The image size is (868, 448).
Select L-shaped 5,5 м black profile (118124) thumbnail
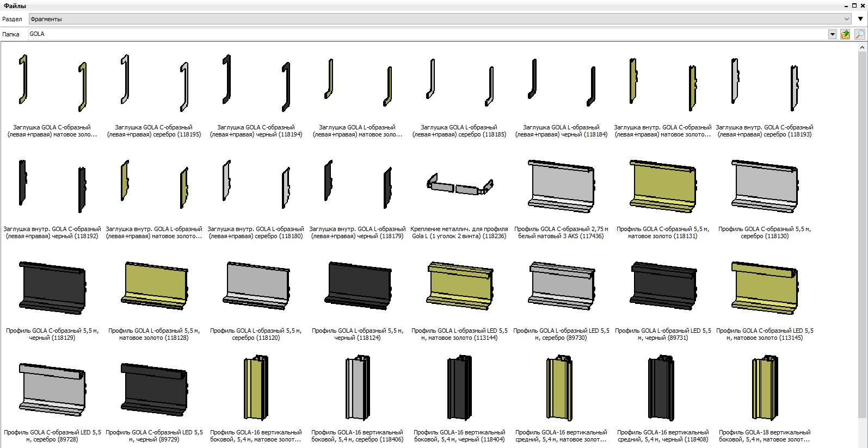358,286
